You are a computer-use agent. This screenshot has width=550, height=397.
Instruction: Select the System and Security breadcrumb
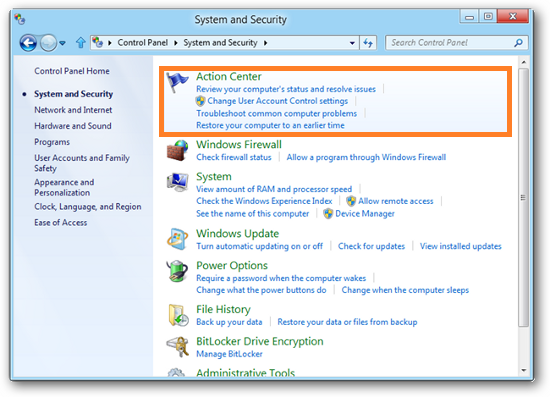click(220, 42)
